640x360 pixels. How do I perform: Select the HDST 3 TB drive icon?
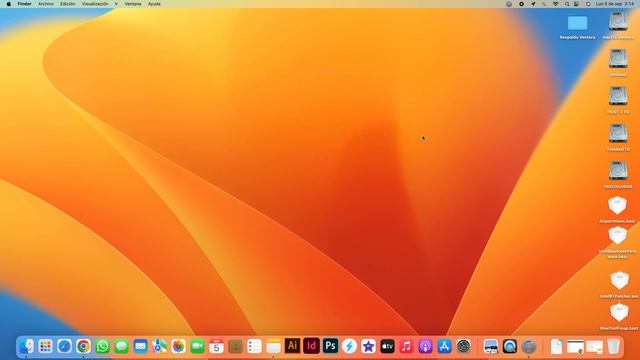(x=618, y=100)
